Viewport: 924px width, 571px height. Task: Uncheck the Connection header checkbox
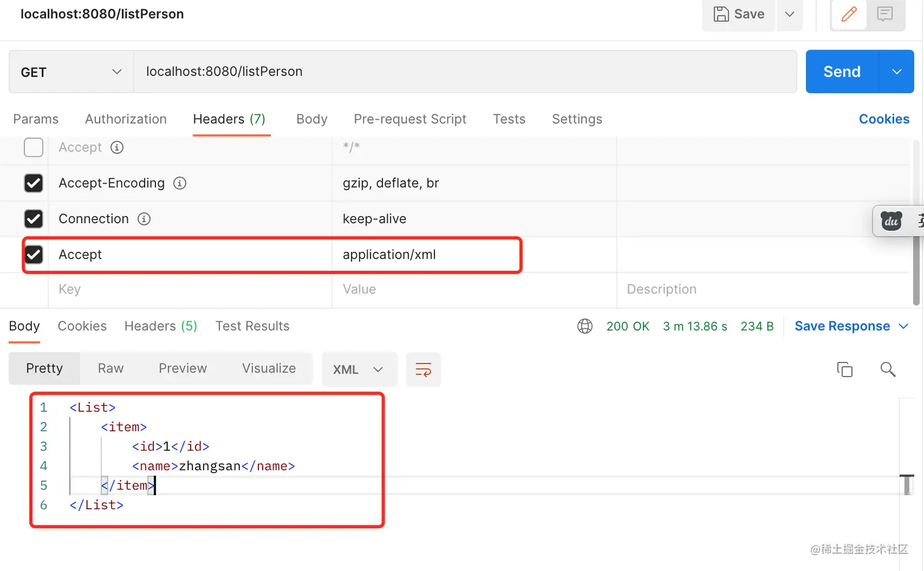click(x=34, y=219)
